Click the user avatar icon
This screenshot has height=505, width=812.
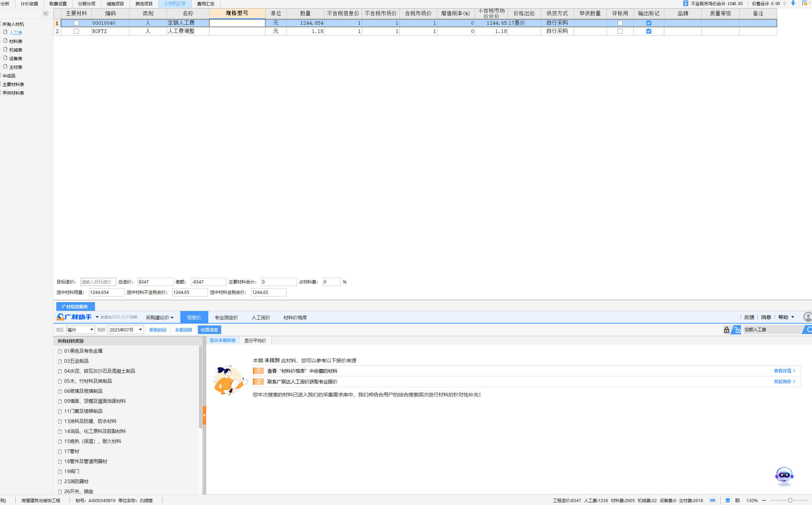click(x=807, y=317)
